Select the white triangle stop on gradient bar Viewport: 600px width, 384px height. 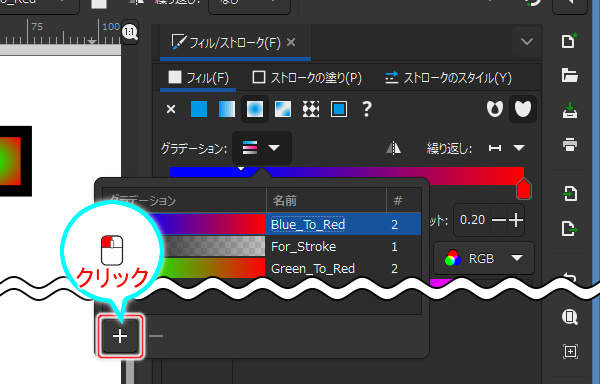(x=241, y=168)
